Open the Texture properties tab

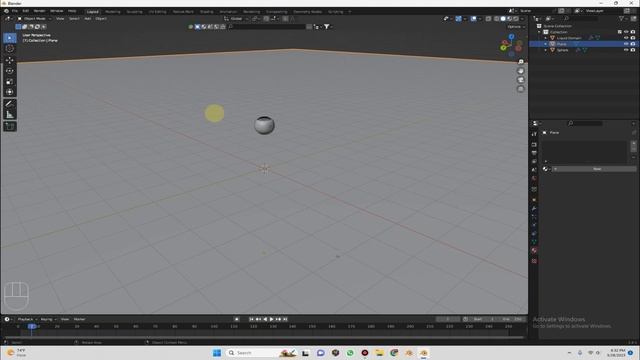(534, 261)
